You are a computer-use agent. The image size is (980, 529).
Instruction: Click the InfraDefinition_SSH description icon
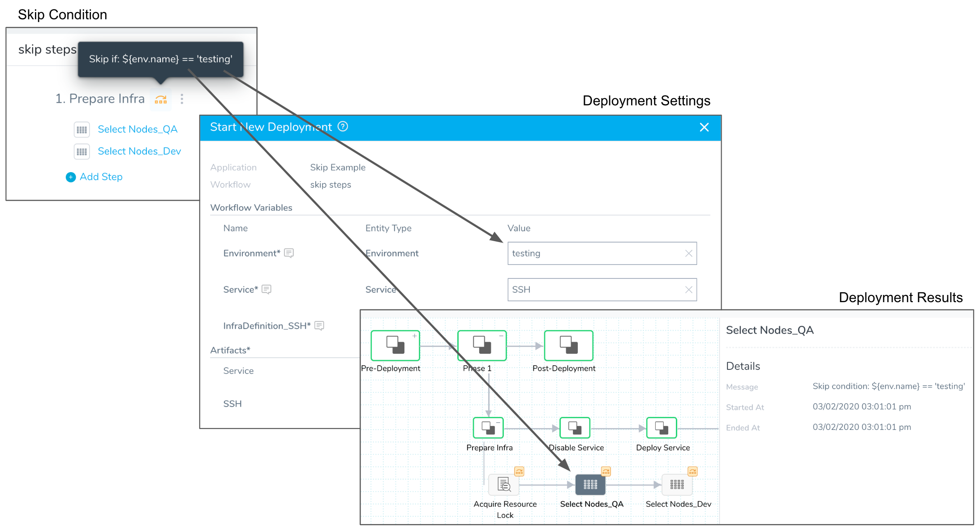pyautogui.click(x=319, y=325)
